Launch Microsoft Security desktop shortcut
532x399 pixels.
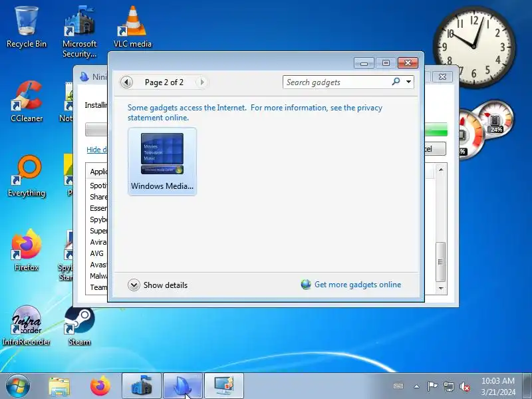[x=79, y=31]
